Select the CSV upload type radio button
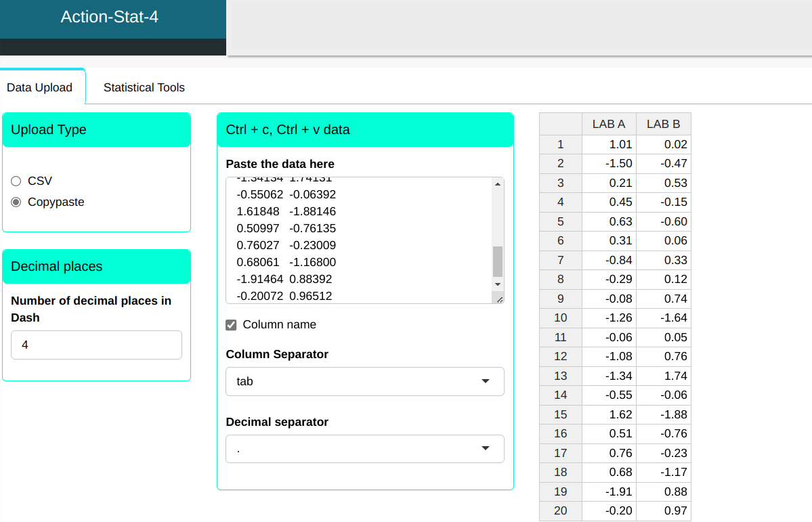This screenshot has width=812, height=522. [x=16, y=181]
